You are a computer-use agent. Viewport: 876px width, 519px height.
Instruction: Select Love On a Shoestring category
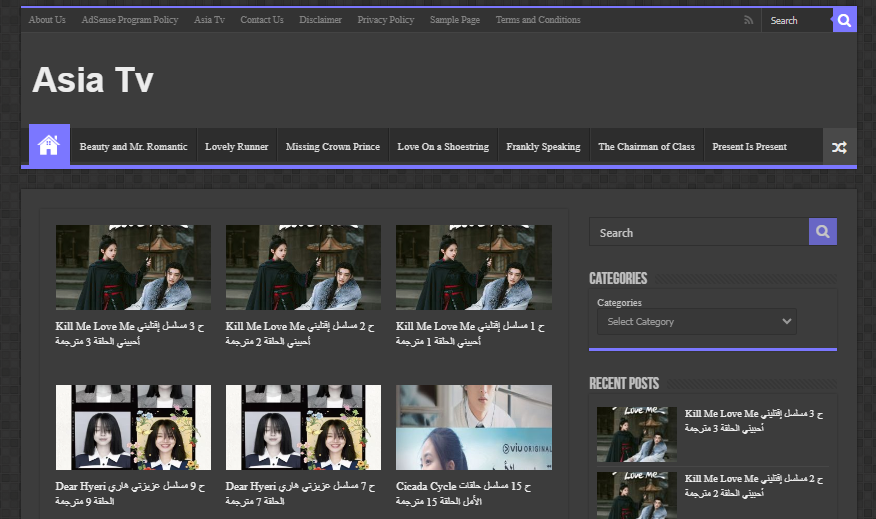(x=443, y=146)
